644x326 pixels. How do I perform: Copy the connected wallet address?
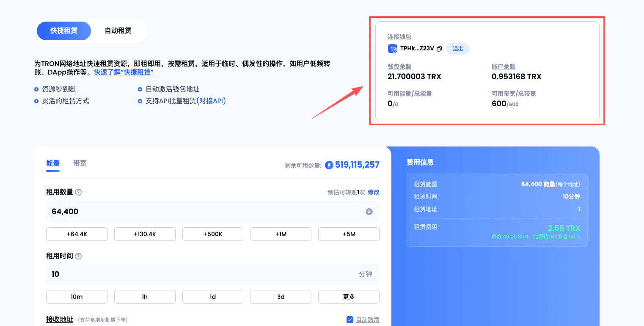[x=439, y=49]
